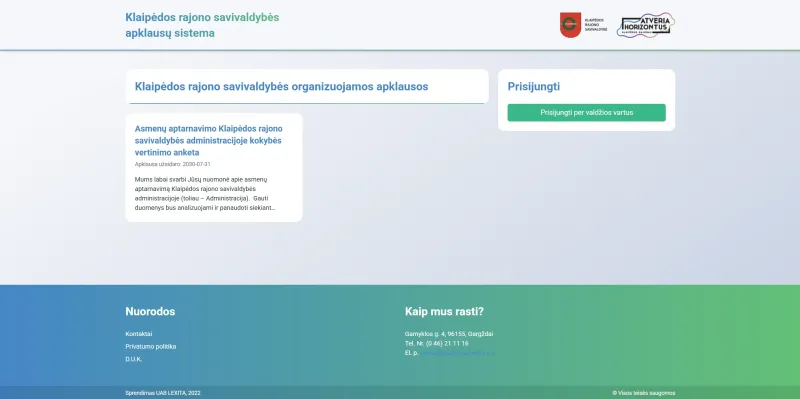Click the Sprendimas UAB LEXITA, 2022 credit
Screen dimensions: 800x399
163,393
